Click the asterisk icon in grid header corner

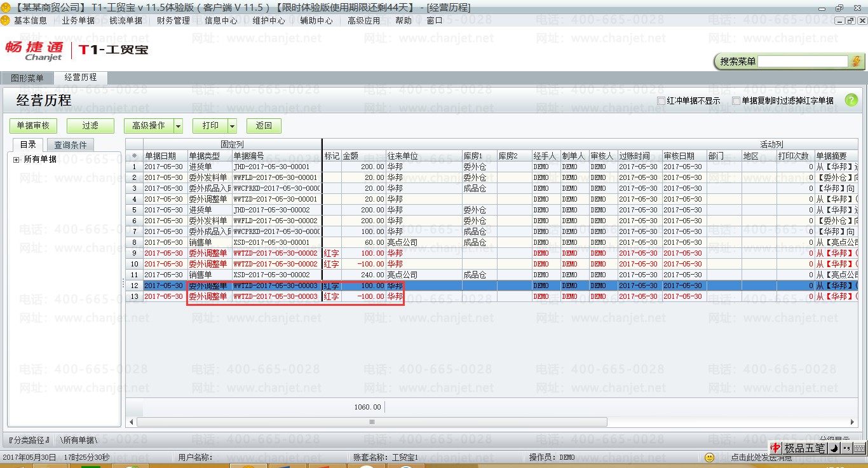tap(134, 156)
